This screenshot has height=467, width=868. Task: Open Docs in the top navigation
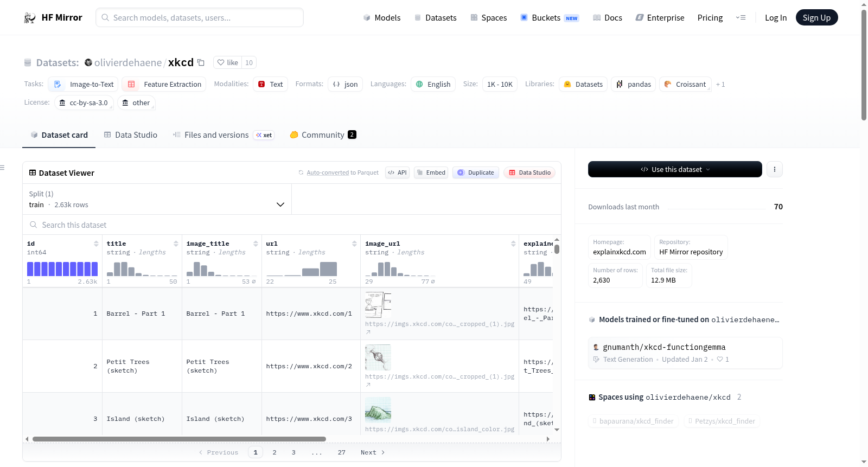pos(608,18)
